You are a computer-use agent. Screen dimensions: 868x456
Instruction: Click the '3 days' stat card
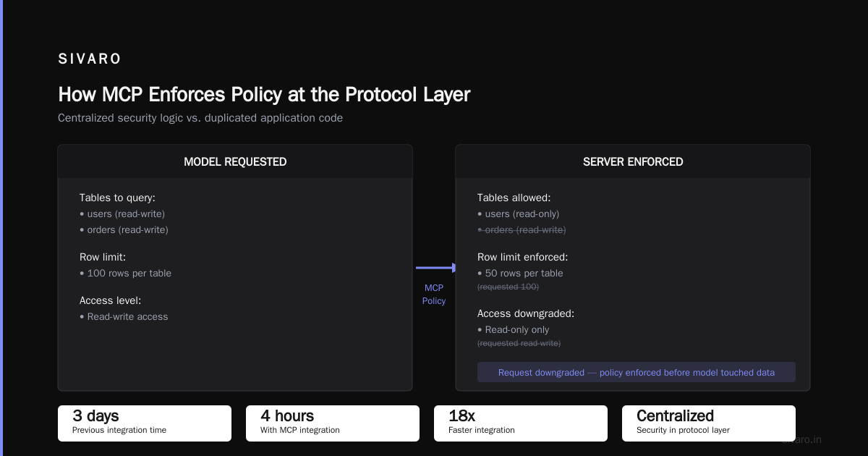click(x=145, y=423)
